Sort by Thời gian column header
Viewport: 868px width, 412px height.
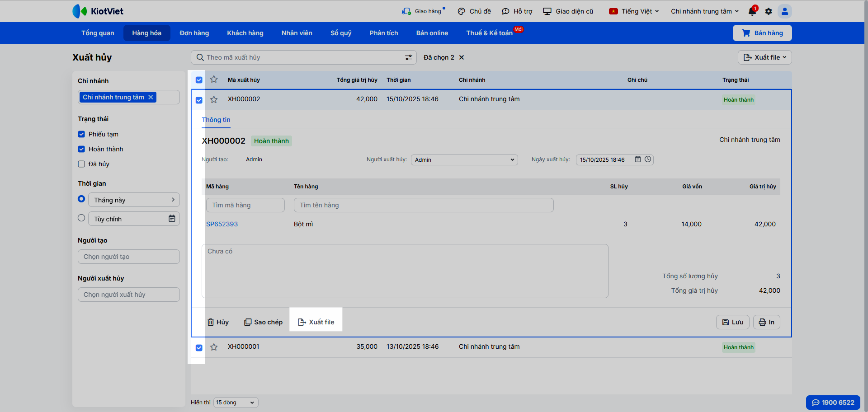coord(399,80)
